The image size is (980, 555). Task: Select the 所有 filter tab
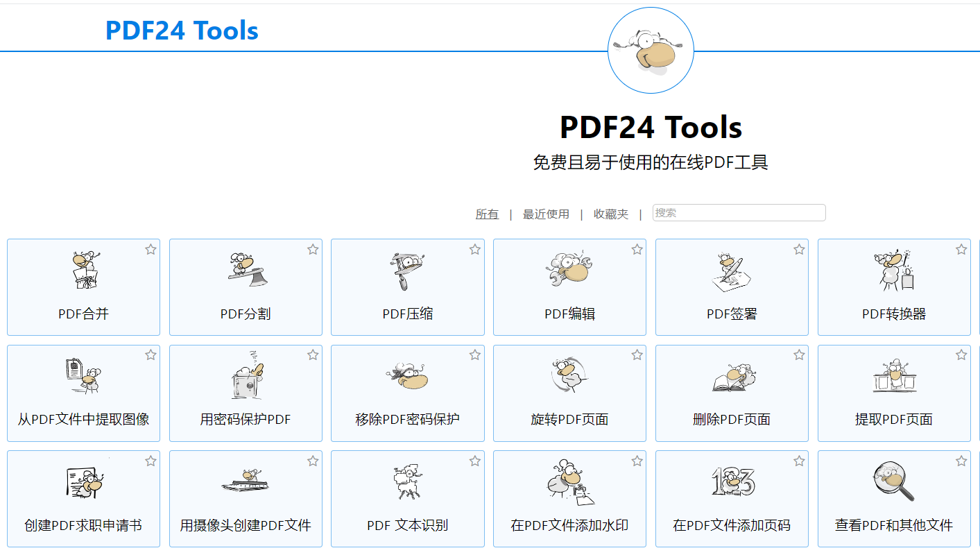point(487,214)
